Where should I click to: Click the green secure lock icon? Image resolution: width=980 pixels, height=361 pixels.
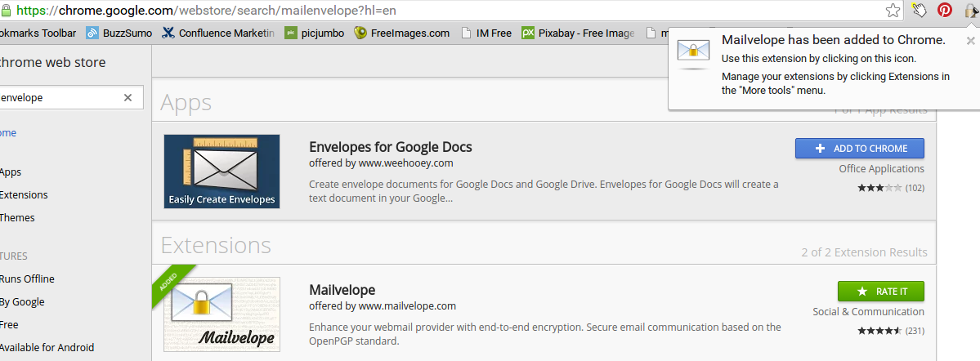point(6,11)
